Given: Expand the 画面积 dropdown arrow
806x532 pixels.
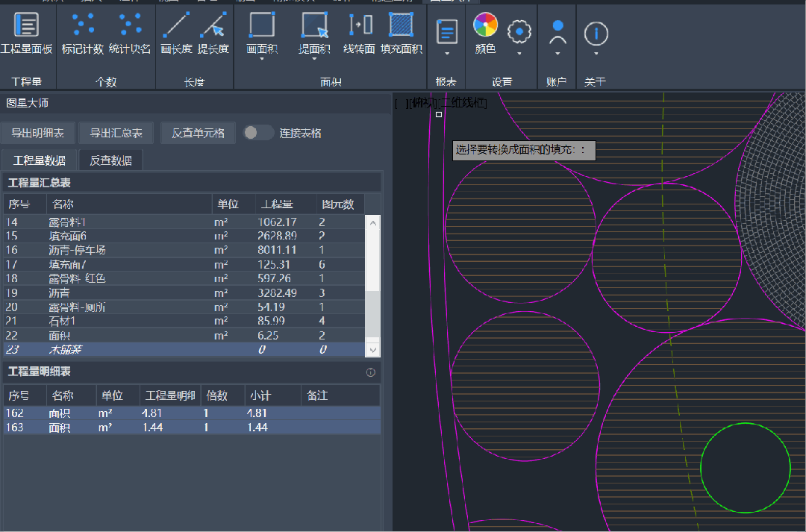Looking at the screenshot, I should click(262, 59).
